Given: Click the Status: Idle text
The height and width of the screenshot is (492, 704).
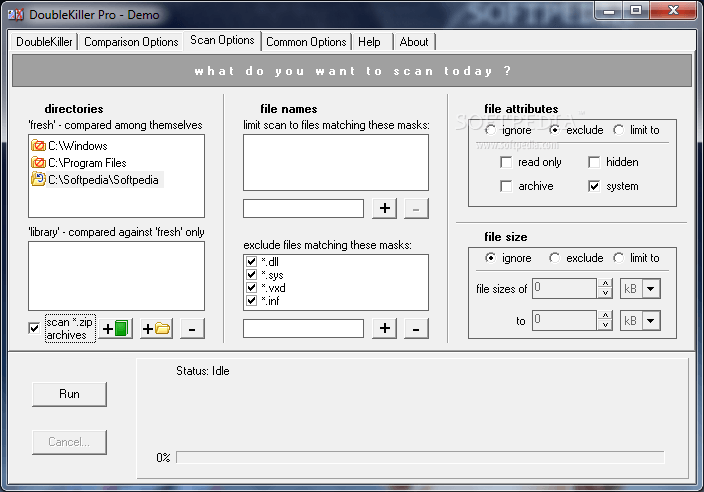Looking at the screenshot, I should [203, 371].
